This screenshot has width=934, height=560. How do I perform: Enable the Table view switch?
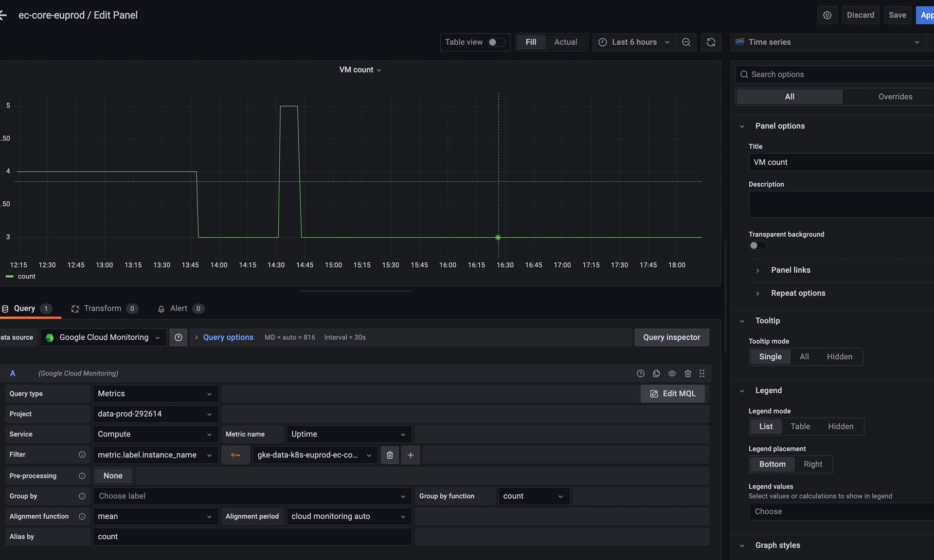click(x=496, y=42)
